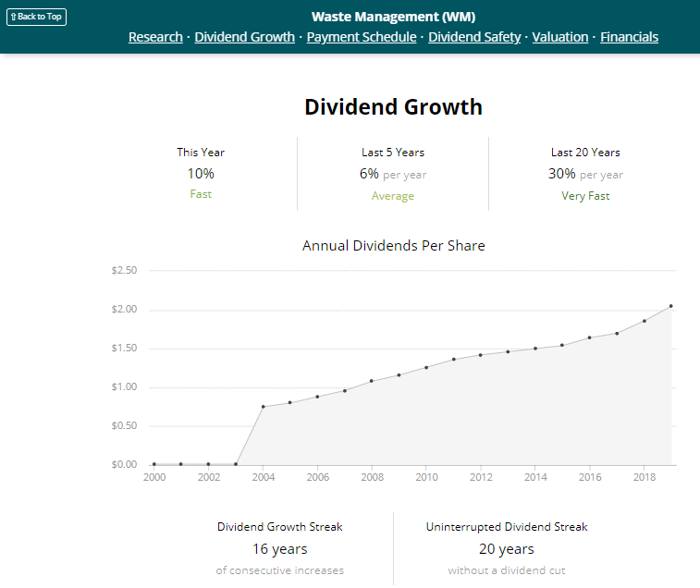Click the 2018 x-axis label

click(x=645, y=477)
